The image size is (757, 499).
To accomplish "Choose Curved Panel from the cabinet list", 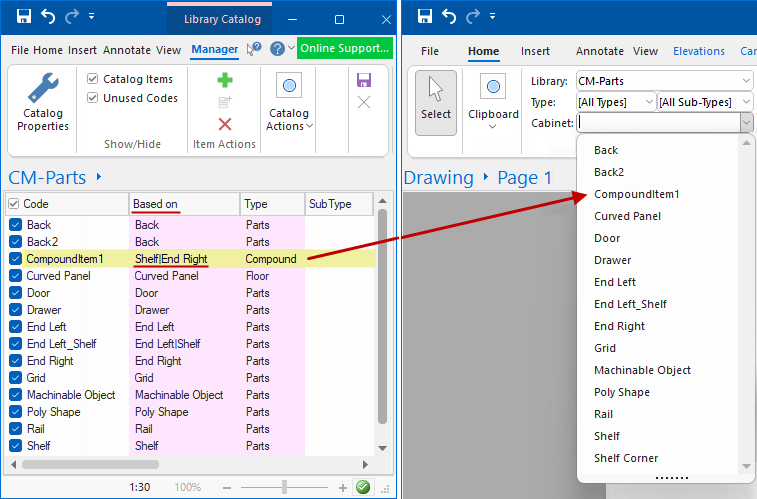I will pyautogui.click(x=627, y=216).
